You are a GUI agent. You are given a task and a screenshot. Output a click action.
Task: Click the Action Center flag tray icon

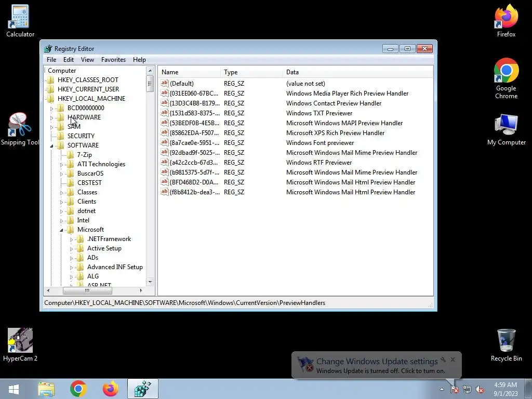[455, 390]
